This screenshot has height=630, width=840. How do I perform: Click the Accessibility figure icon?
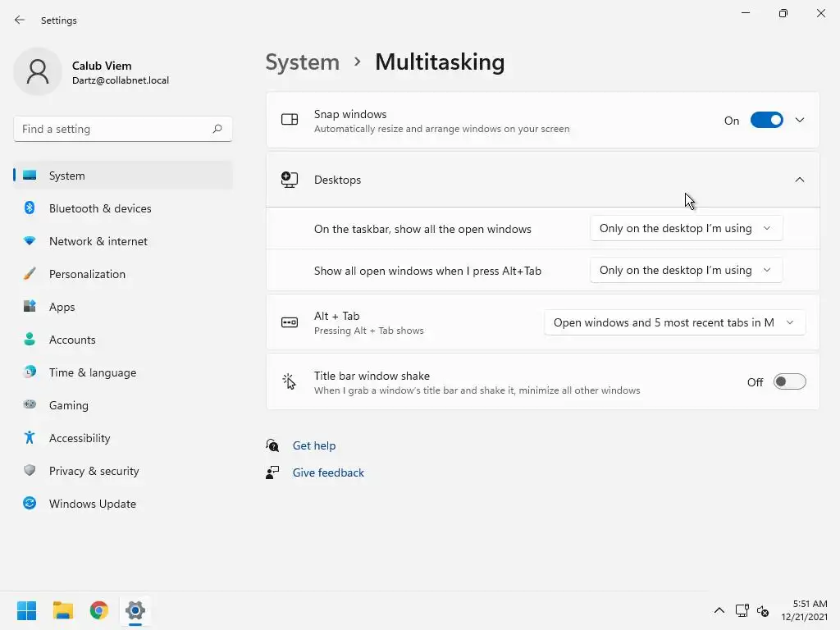coord(30,438)
